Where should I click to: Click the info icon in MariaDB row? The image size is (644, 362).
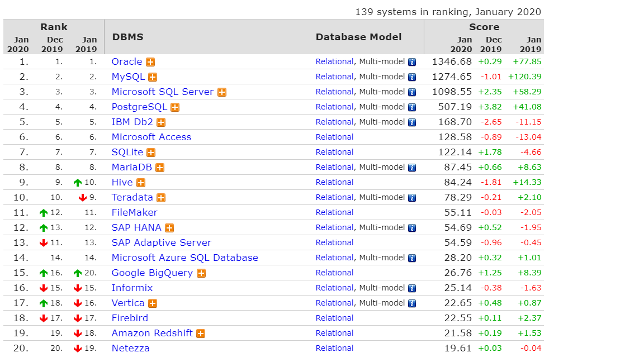412,168
